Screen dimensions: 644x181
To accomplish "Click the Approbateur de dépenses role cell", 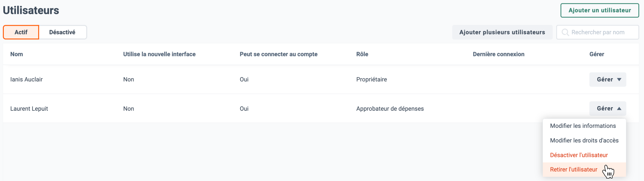I will click(x=390, y=109).
